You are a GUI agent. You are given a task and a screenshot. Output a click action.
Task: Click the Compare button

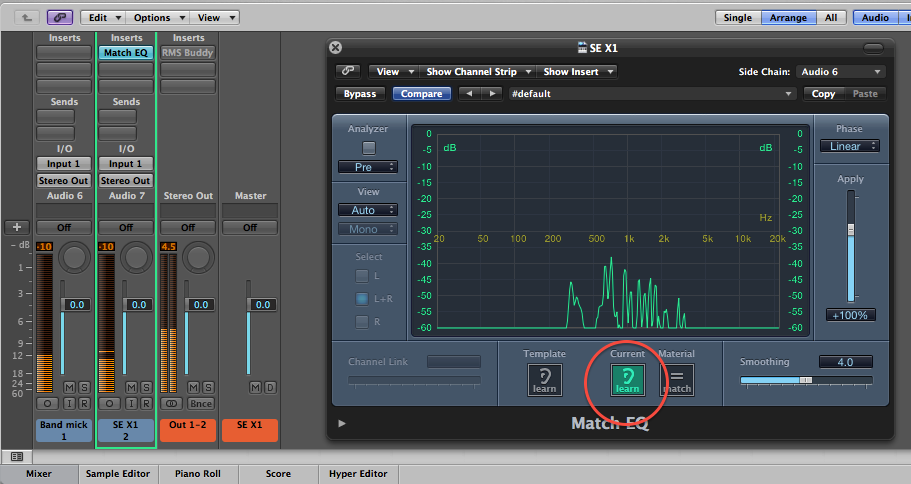pos(422,94)
